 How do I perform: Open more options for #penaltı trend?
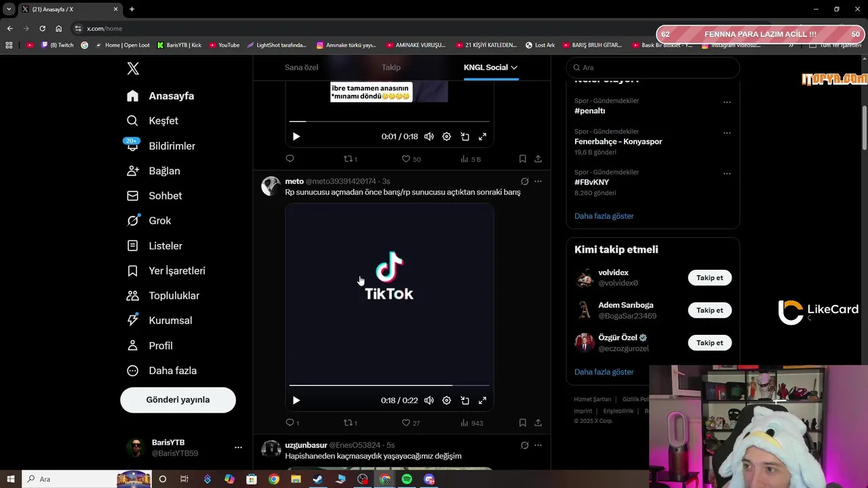pos(727,102)
